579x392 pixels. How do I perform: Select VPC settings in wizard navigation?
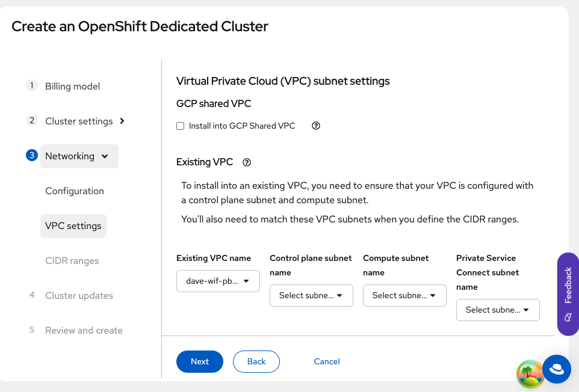click(73, 226)
